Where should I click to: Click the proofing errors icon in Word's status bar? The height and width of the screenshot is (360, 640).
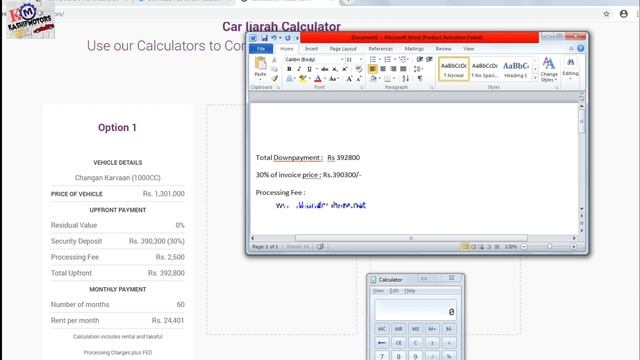point(320,247)
